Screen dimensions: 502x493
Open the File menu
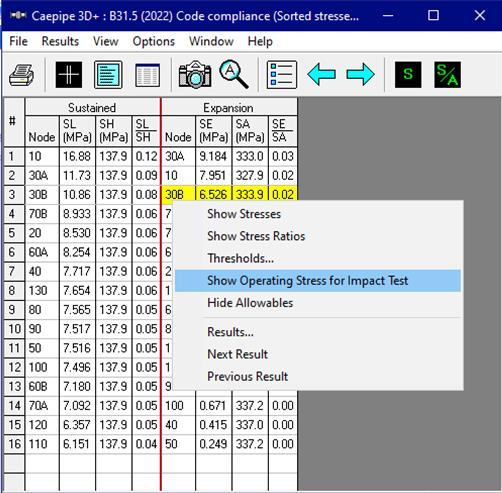click(18, 41)
